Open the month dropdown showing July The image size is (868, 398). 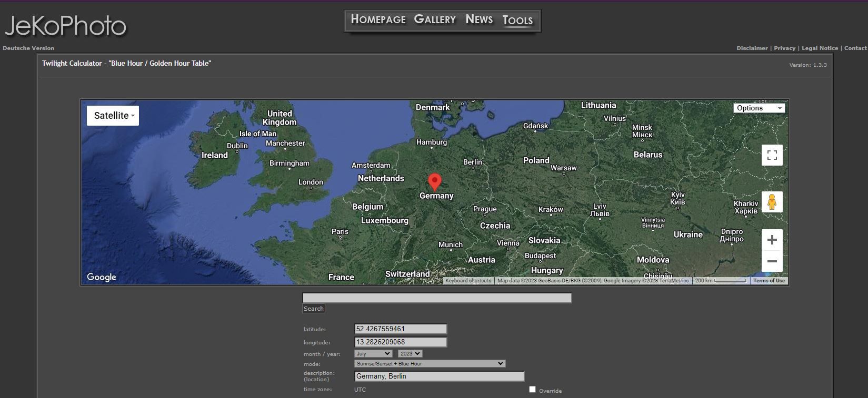point(373,354)
